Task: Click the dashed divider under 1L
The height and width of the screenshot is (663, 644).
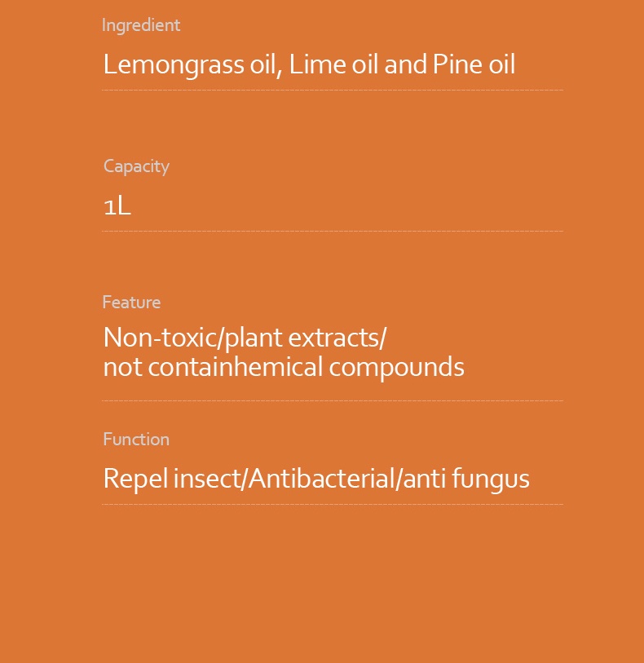Action: [x=333, y=231]
